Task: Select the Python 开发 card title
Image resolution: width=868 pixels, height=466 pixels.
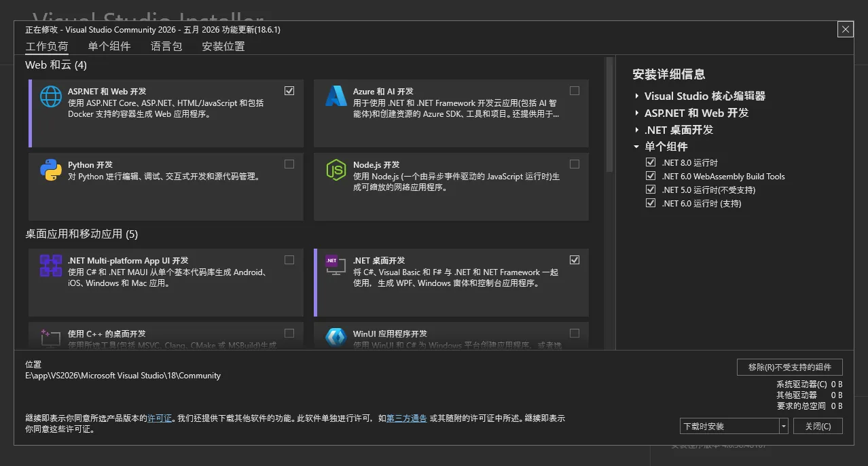Action: [x=90, y=164]
